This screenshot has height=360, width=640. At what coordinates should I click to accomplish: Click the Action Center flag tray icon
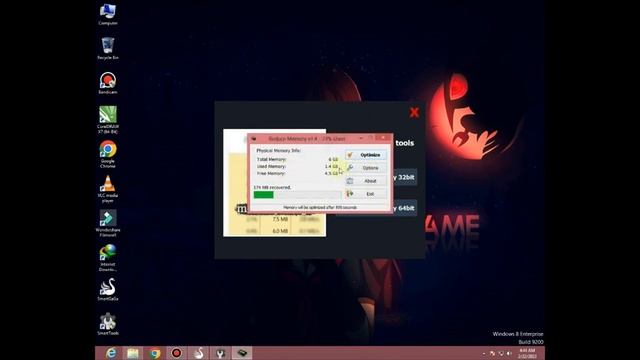click(492, 353)
